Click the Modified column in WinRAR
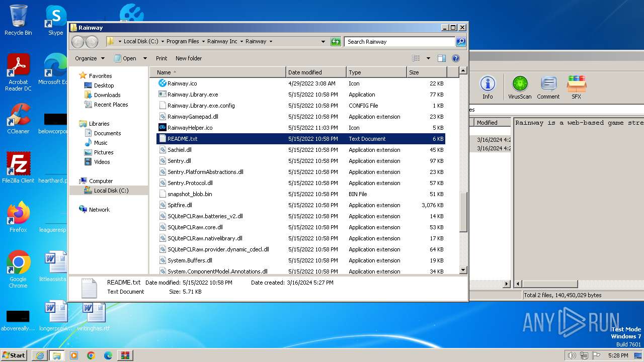Viewport: 644px width, 362px height. (x=492, y=123)
